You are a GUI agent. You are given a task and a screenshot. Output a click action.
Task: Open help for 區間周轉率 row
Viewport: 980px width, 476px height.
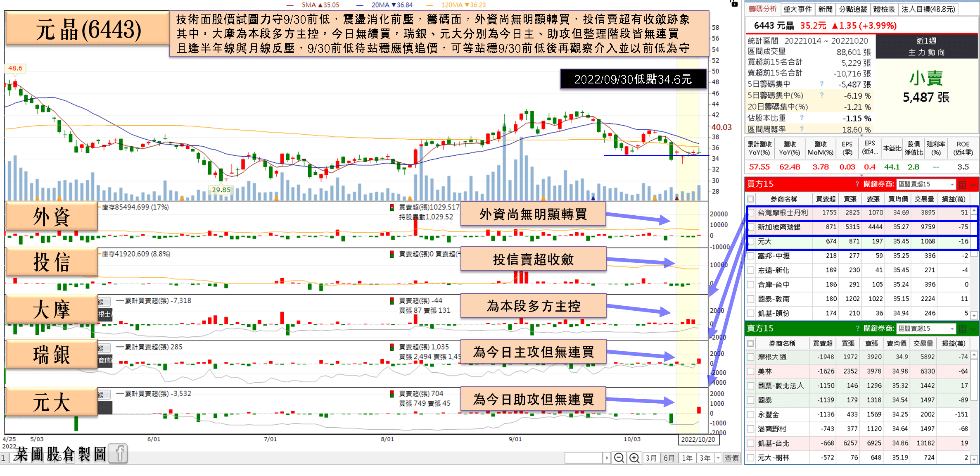tap(802, 129)
